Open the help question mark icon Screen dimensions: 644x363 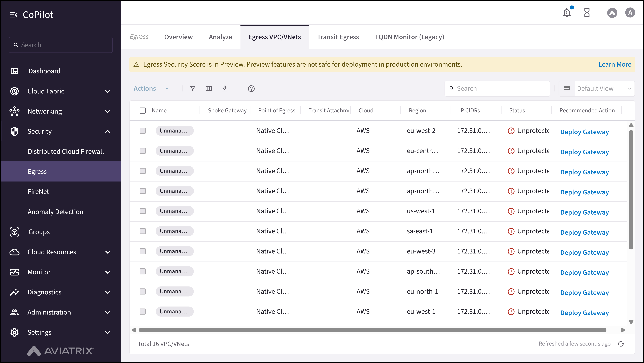(251, 89)
